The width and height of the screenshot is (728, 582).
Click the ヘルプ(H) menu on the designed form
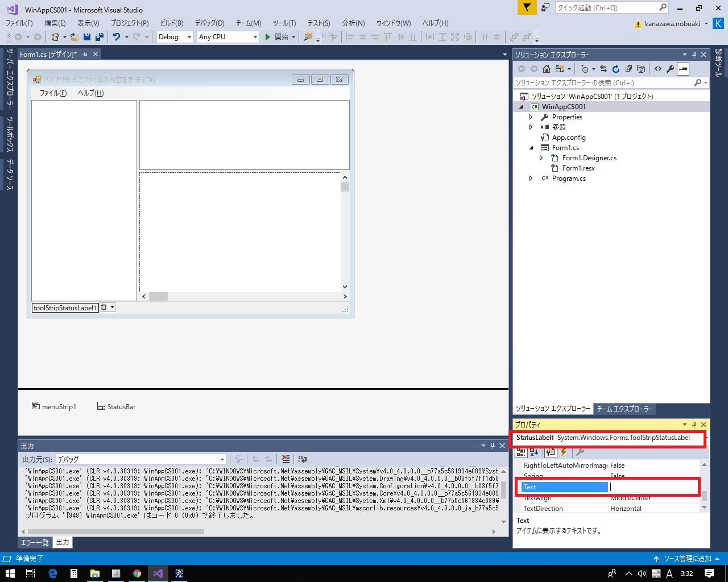90,93
